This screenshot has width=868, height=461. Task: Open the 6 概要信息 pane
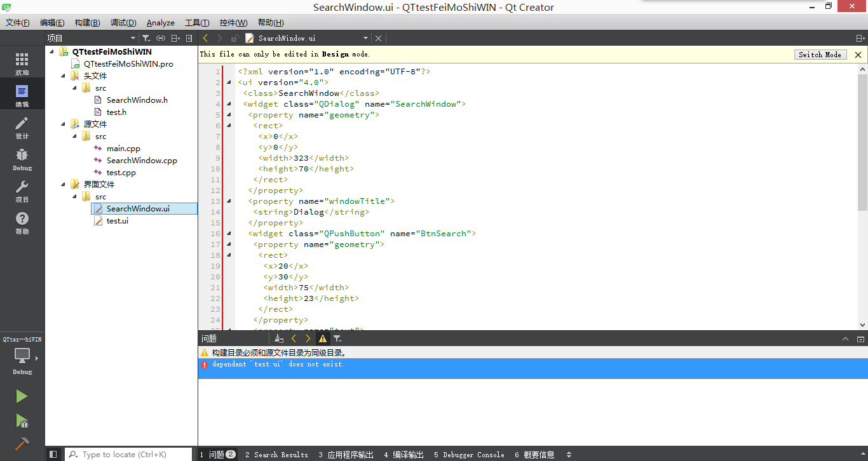pos(534,455)
